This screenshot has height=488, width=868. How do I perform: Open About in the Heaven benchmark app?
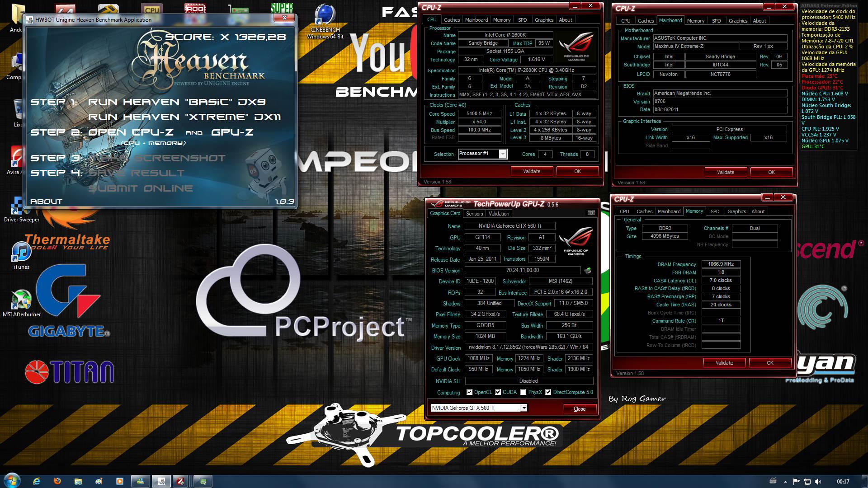46,202
